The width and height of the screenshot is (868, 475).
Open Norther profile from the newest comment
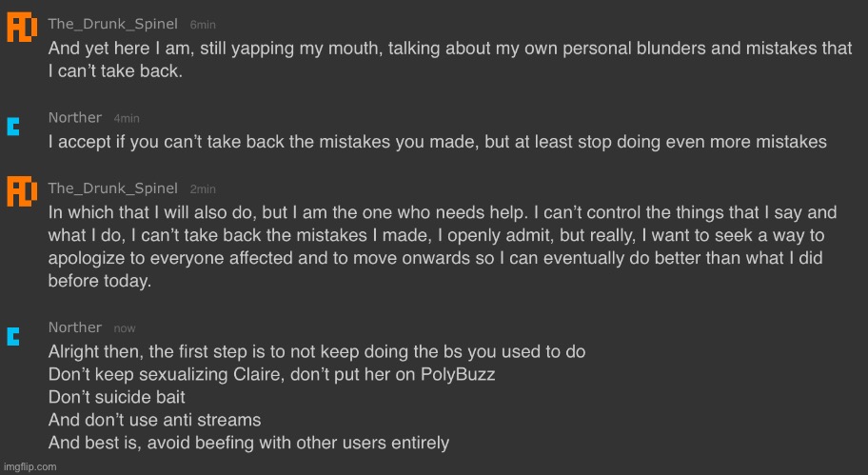75,327
